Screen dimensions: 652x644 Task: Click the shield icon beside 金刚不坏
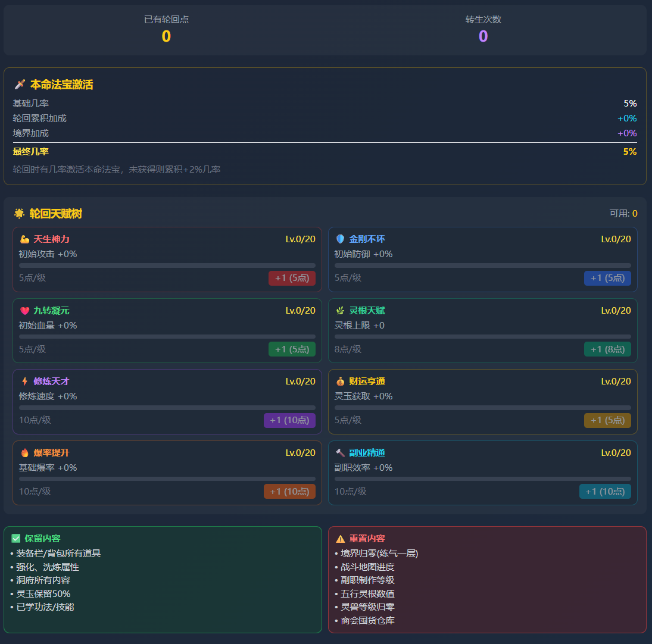coord(340,239)
